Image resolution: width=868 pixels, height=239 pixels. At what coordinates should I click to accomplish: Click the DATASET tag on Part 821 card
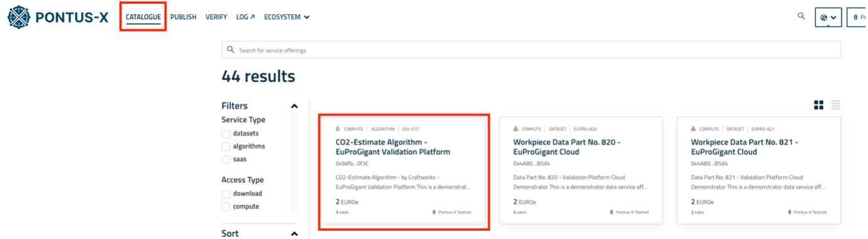click(x=735, y=129)
